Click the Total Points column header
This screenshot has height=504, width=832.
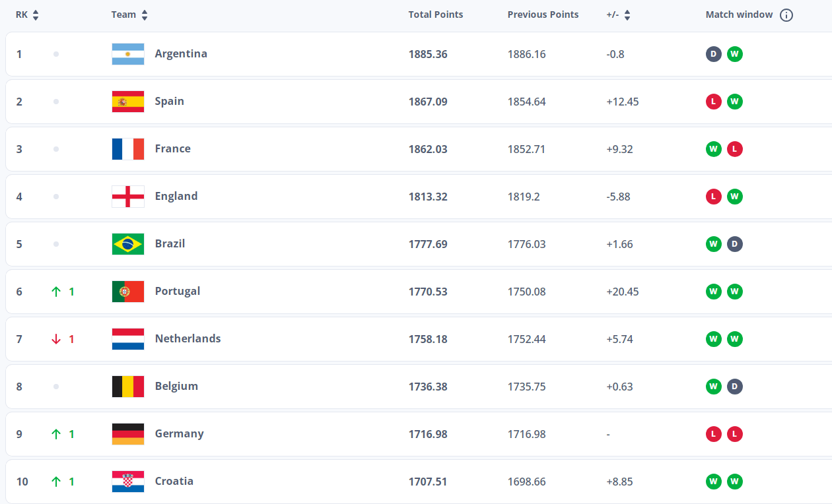pos(436,15)
